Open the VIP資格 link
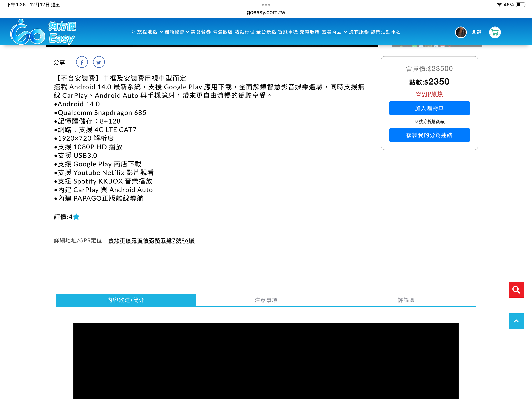The image size is (532, 399). [x=430, y=94]
